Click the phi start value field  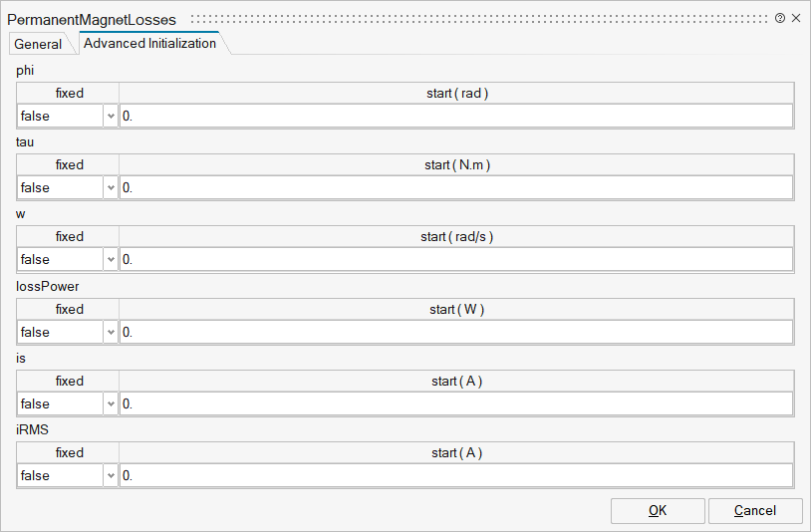click(x=456, y=117)
